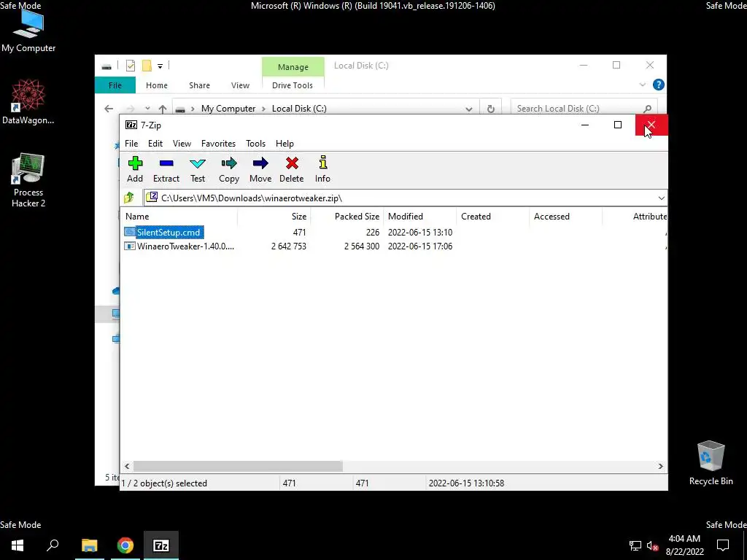Go up one folder level in 7-Zip
This screenshot has height=560, width=747.
(129, 198)
